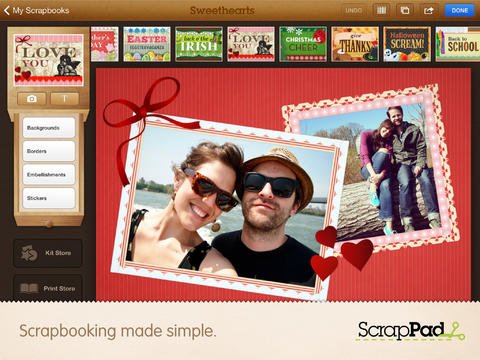480x360 pixels.
Task: Click the UNDO button
Action: [354, 11]
